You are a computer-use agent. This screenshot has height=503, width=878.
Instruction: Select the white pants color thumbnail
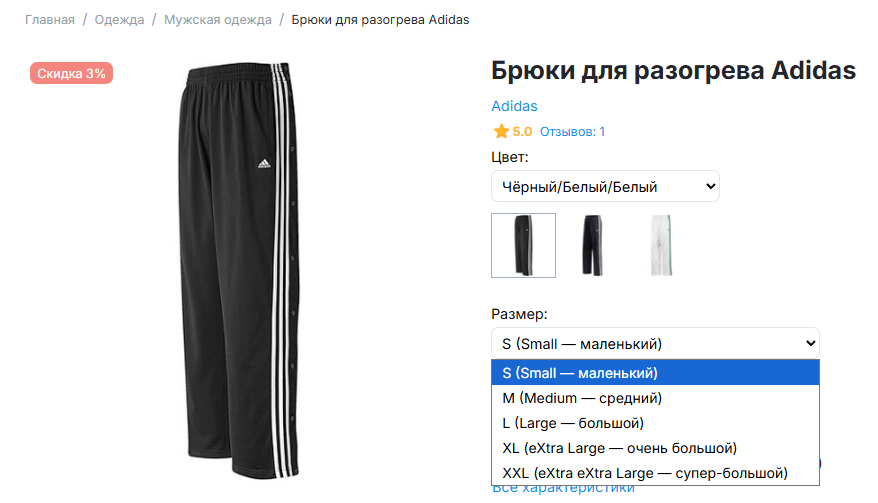point(660,245)
